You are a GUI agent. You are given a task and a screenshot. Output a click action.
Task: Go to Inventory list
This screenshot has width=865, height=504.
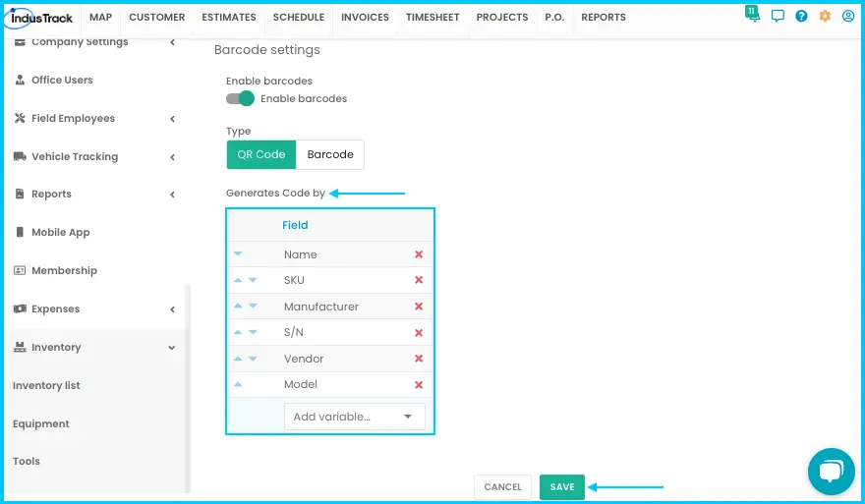click(46, 385)
